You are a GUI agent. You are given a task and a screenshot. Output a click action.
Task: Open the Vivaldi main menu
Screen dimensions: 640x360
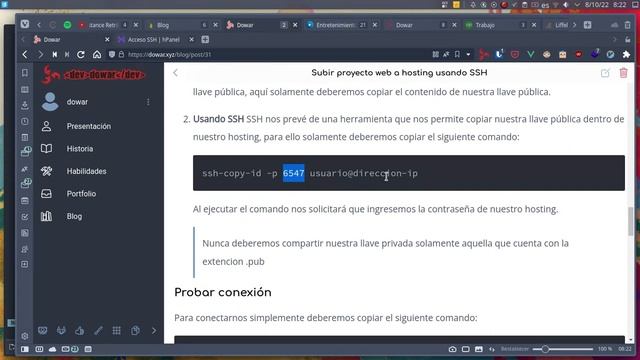click(x=25, y=24)
